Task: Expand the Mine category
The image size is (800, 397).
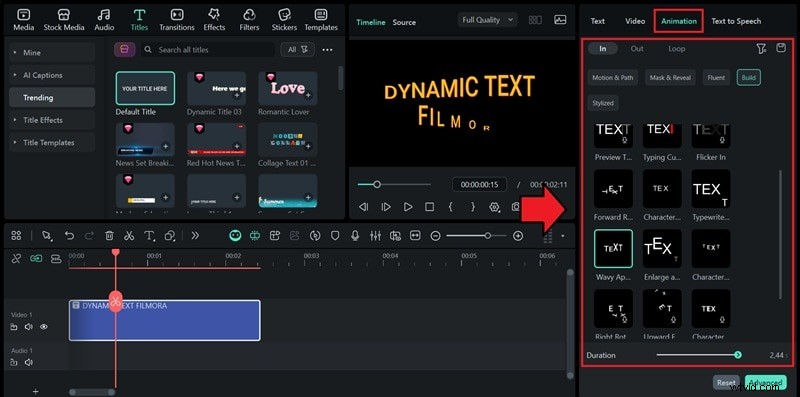Action: [52, 53]
